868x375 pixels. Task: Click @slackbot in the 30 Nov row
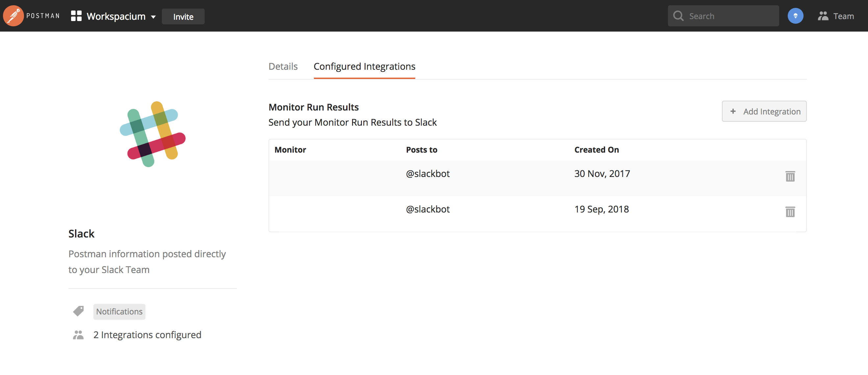click(428, 173)
